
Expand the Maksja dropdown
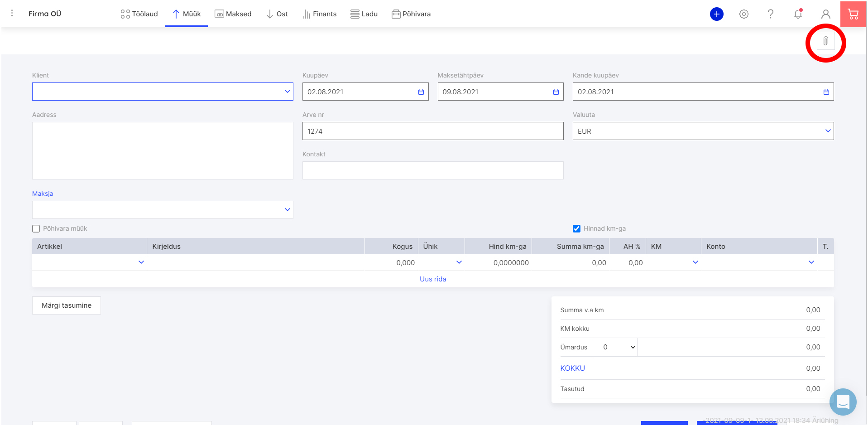[x=287, y=210]
